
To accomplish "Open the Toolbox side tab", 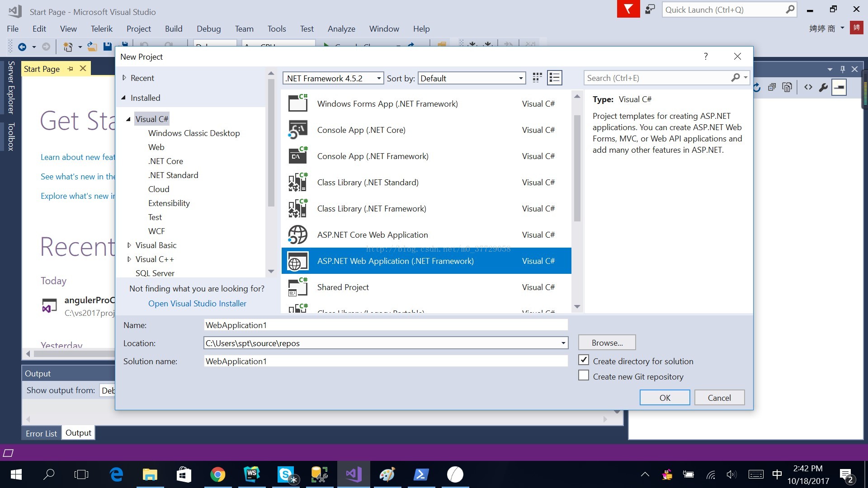I will pos(11,136).
